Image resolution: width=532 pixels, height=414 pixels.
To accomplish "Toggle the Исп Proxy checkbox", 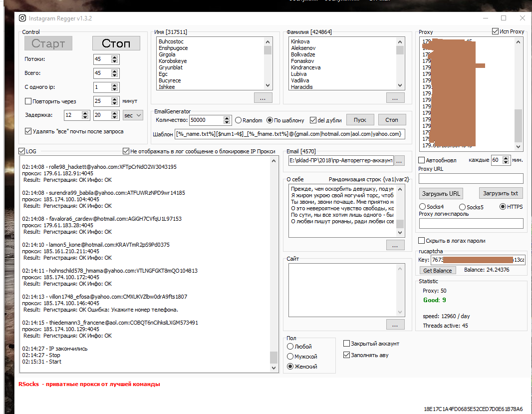I will pos(495,31).
